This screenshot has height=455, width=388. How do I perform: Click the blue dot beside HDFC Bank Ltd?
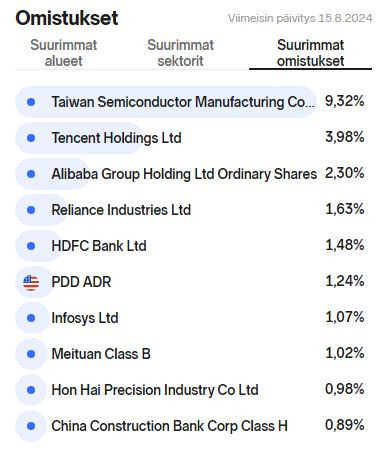click(x=31, y=246)
